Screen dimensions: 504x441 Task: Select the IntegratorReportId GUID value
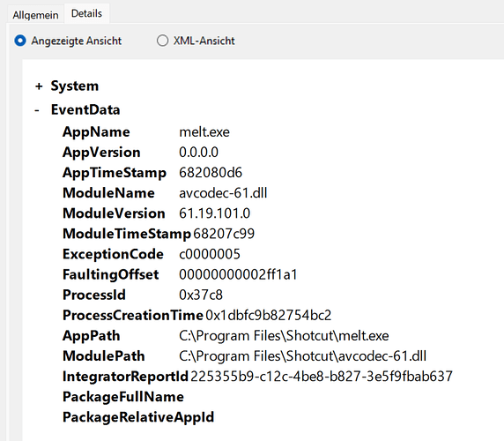coord(322,377)
